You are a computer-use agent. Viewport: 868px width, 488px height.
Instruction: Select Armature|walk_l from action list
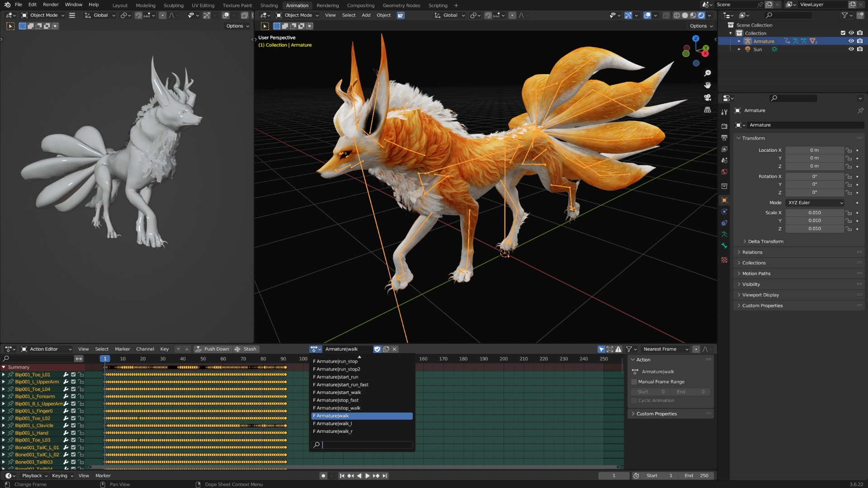click(x=362, y=424)
